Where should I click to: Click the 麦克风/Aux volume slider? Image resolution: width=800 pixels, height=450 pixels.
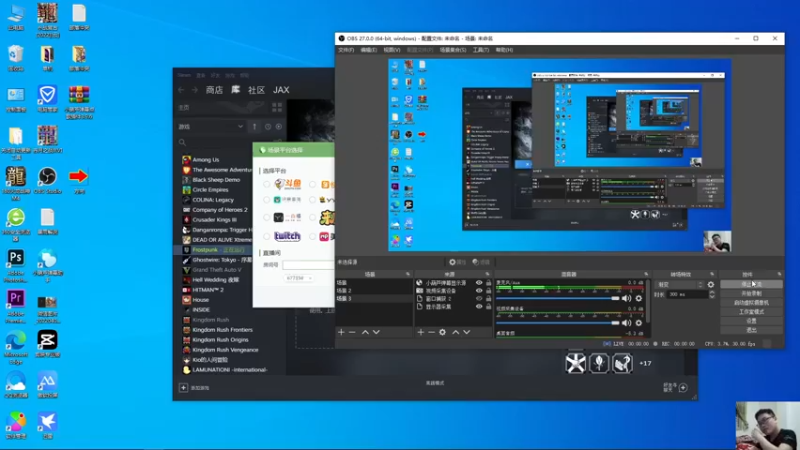click(x=557, y=298)
